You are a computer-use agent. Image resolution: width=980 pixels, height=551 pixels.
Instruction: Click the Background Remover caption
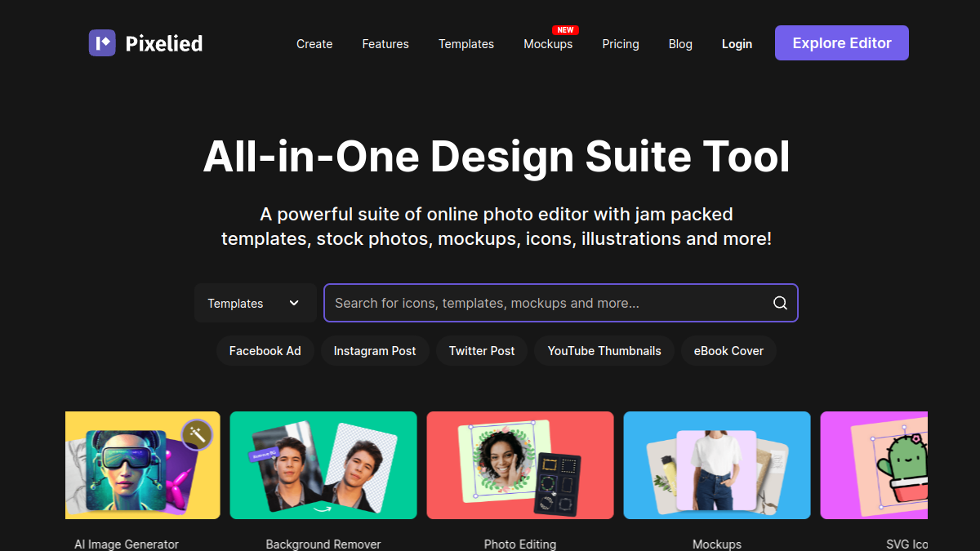[x=323, y=544]
